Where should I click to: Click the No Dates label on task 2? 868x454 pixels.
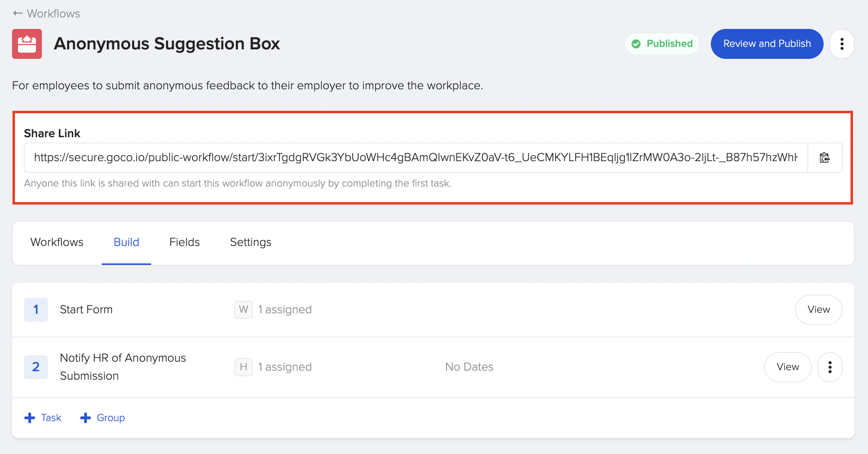click(x=469, y=367)
